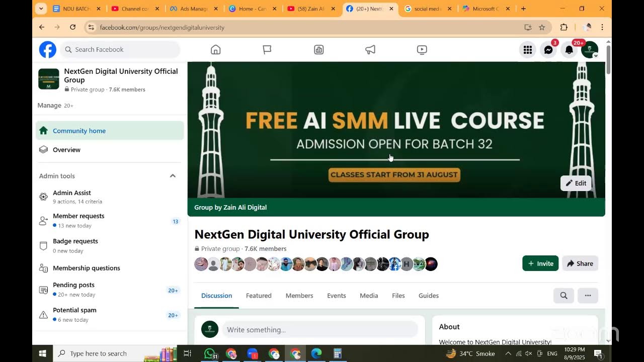Switch to the Files tab
Image resolution: width=644 pixels, height=362 pixels.
(398, 296)
